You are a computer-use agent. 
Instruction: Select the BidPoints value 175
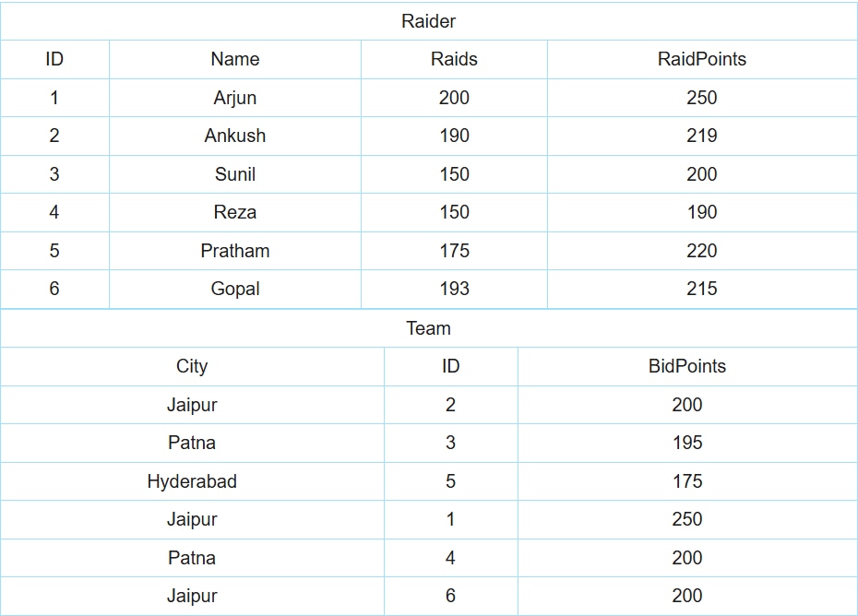coord(687,481)
